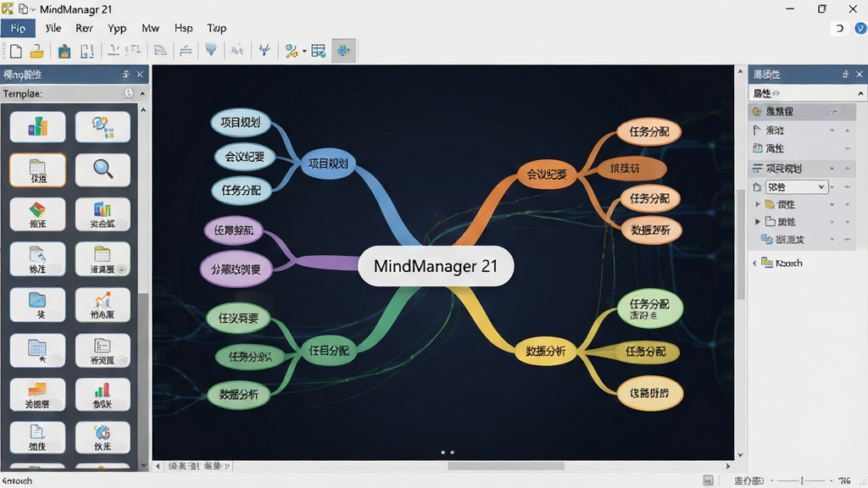The height and width of the screenshot is (488, 868).
Task: Click the right scroll arrow below canvas
Action: tap(728, 466)
